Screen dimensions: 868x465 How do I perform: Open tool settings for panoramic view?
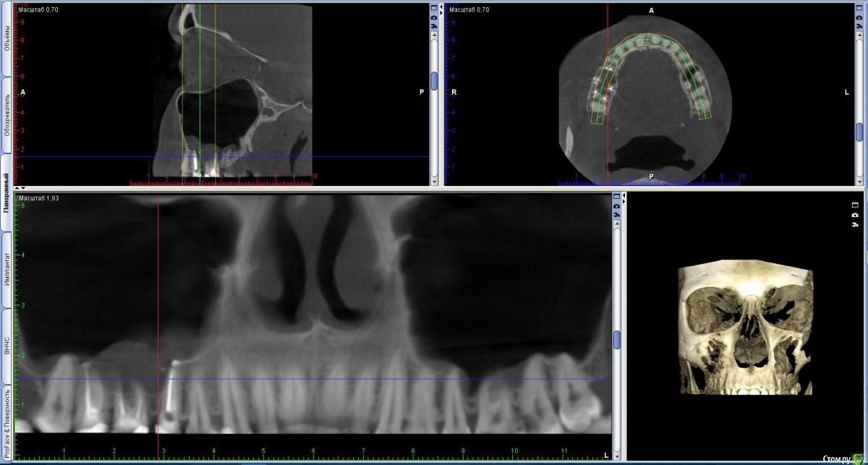click(x=616, y=214)
